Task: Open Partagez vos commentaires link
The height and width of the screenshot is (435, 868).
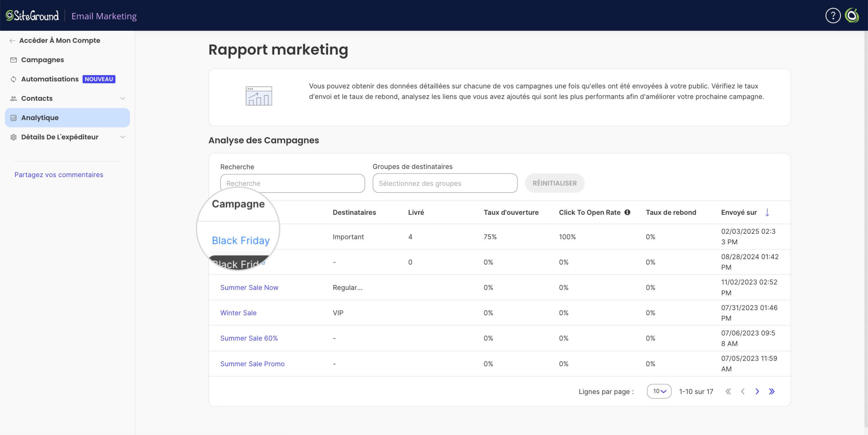Action: coord(59,175)
